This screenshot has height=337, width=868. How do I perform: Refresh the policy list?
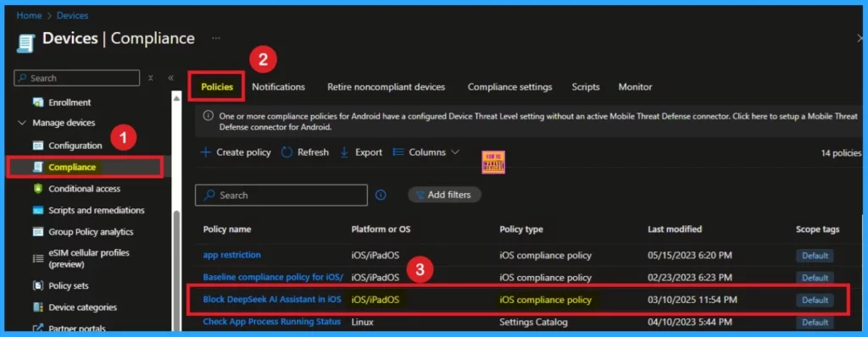(305, 152)
